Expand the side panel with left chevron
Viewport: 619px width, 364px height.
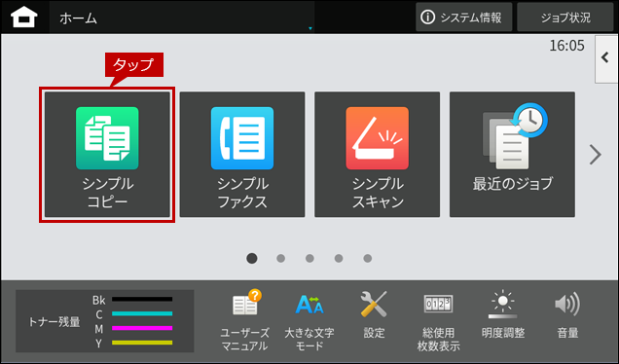[x=606, y=58]
